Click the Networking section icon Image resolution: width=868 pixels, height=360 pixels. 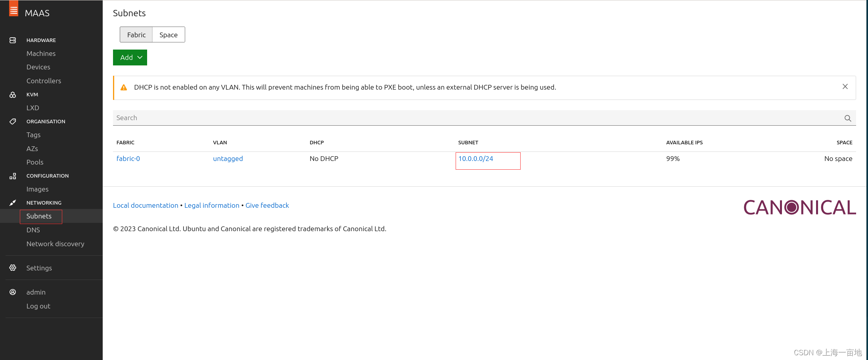(x=13, y=203)
